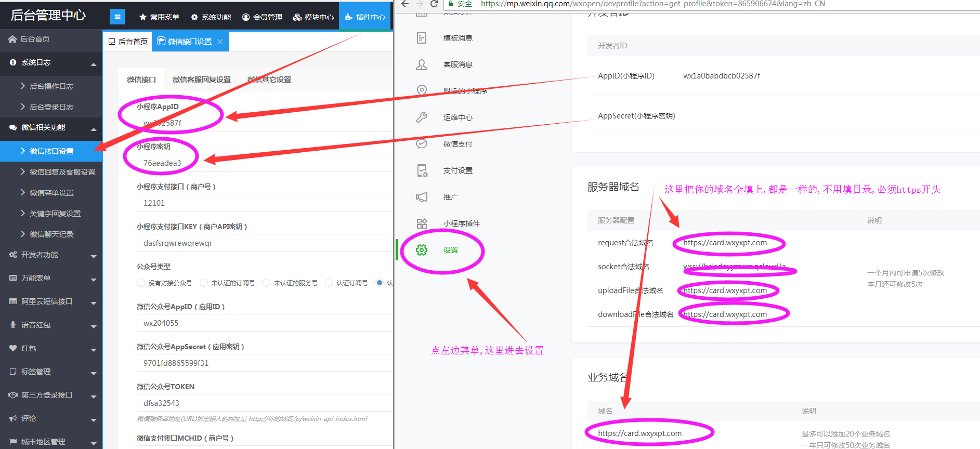
Task: Select 没有对接公众号 radio button
Action: click(x=141, y=283)
